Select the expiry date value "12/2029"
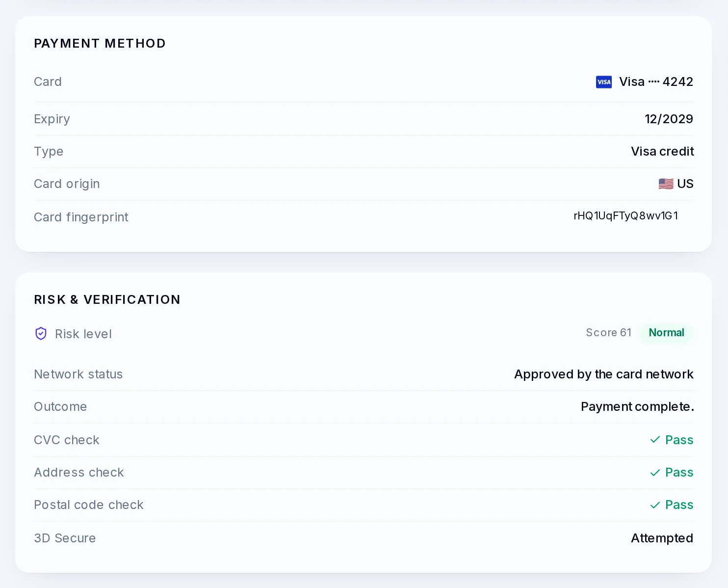728x588 pixels. click(x=669, y=119)
